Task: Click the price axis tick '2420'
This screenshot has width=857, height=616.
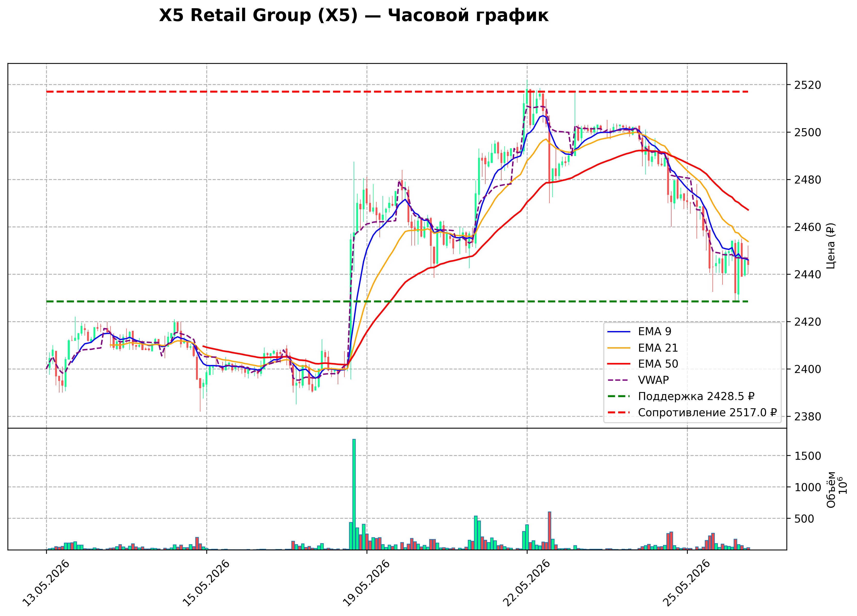Action: [x=808, y=322]
